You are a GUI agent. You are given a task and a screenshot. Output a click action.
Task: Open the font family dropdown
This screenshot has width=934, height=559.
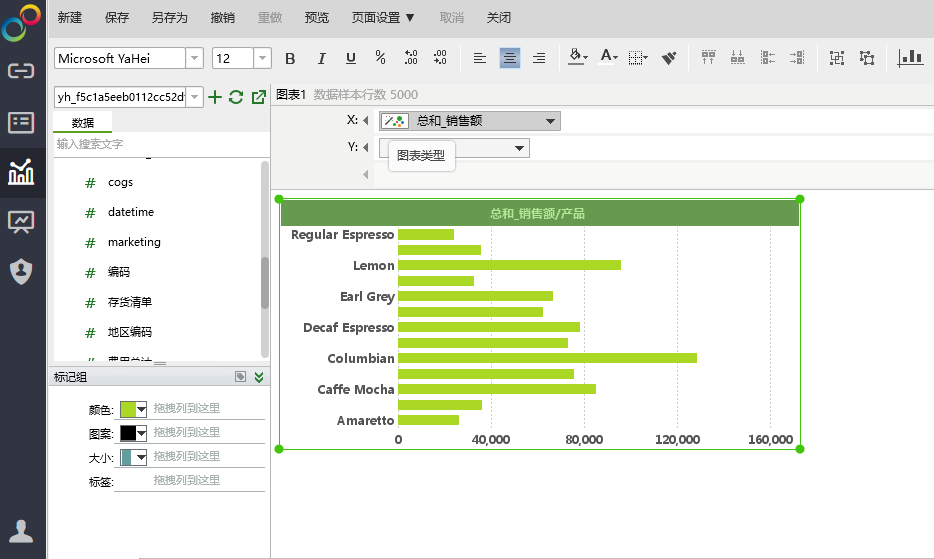pos(194,58)
